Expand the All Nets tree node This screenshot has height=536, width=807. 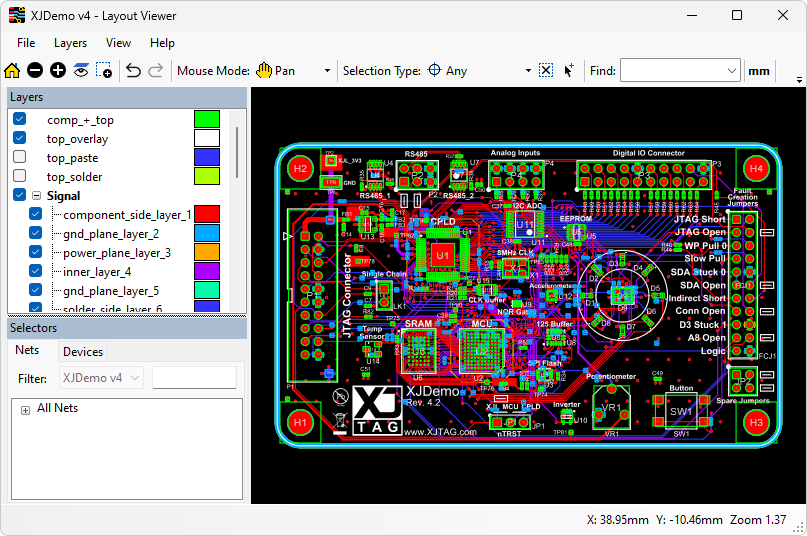point(25,409)
